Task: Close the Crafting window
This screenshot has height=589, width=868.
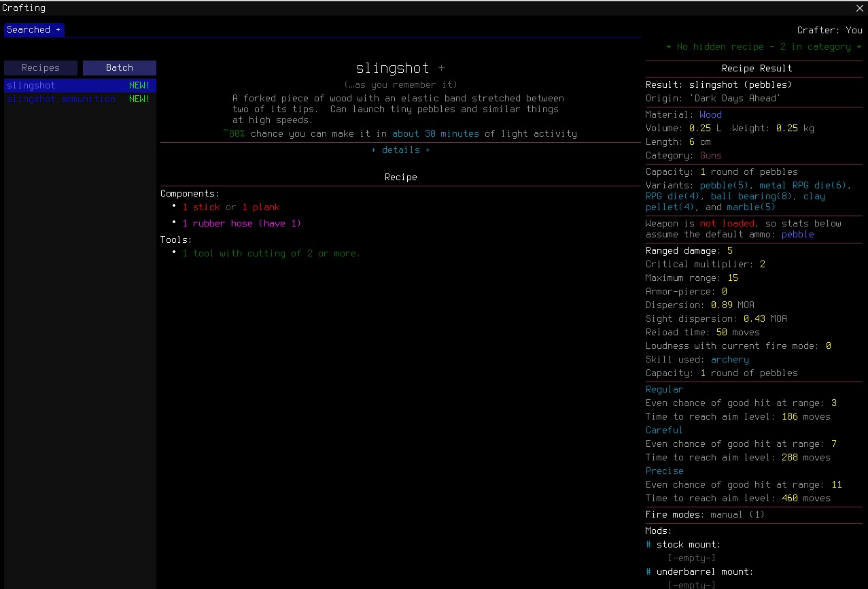Action: [859, 8]
